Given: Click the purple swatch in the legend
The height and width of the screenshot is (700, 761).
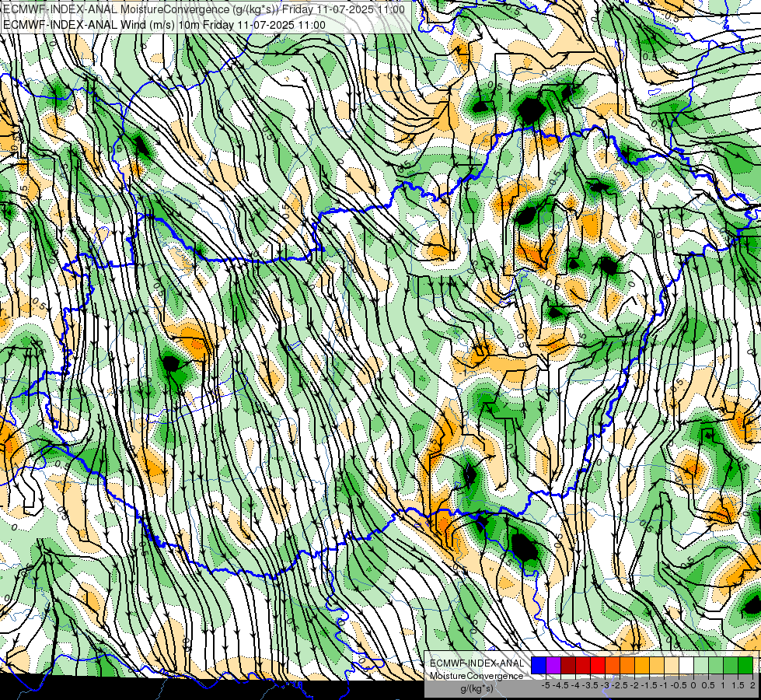Looking at the screenshot, I should click(x=553, y=665).
